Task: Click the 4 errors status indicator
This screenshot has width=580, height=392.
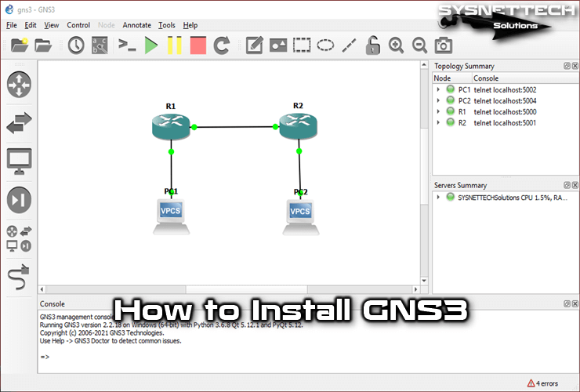Action: (x=542, y=383)
